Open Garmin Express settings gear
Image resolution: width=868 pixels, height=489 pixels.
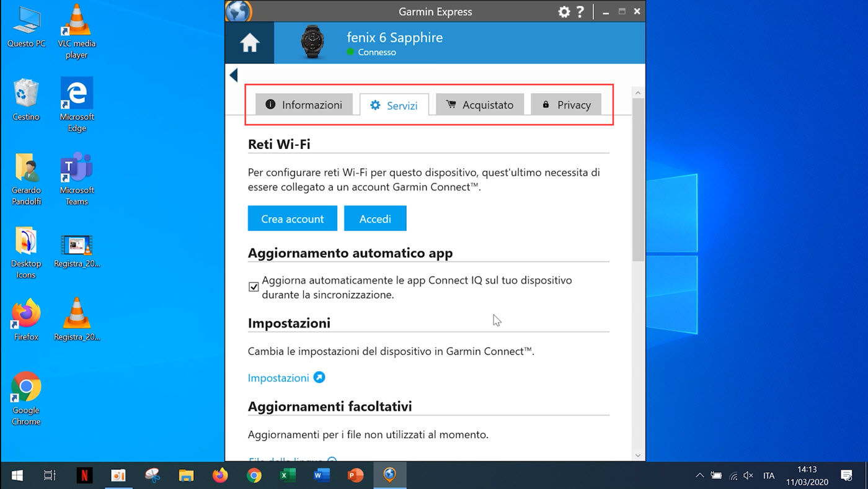point(564,12)
